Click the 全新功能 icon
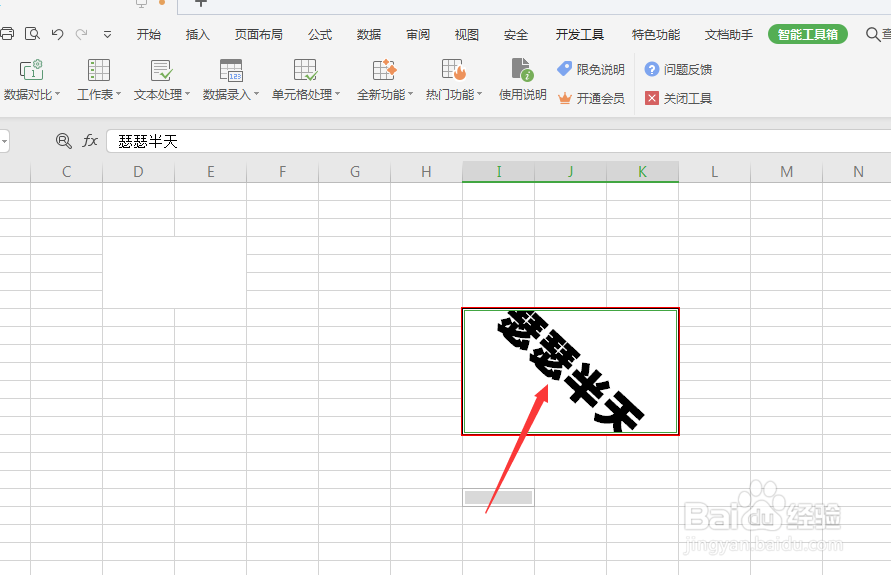Image resolution: width=891 pixels, height=575 pixels. coord(385,70)
